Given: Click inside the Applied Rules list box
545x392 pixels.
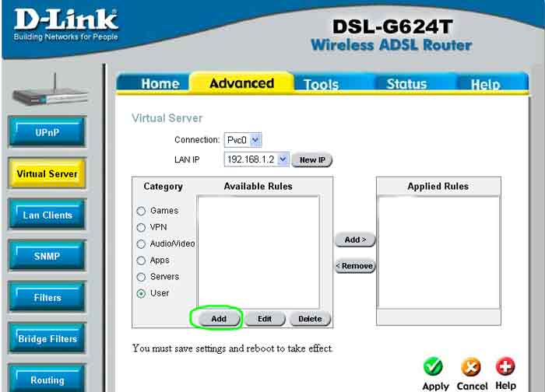Looking at the screenshot, I should 438,253.
